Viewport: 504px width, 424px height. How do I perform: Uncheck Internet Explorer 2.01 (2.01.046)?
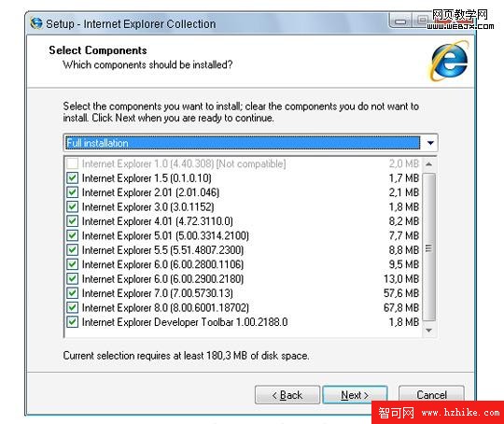72,192
